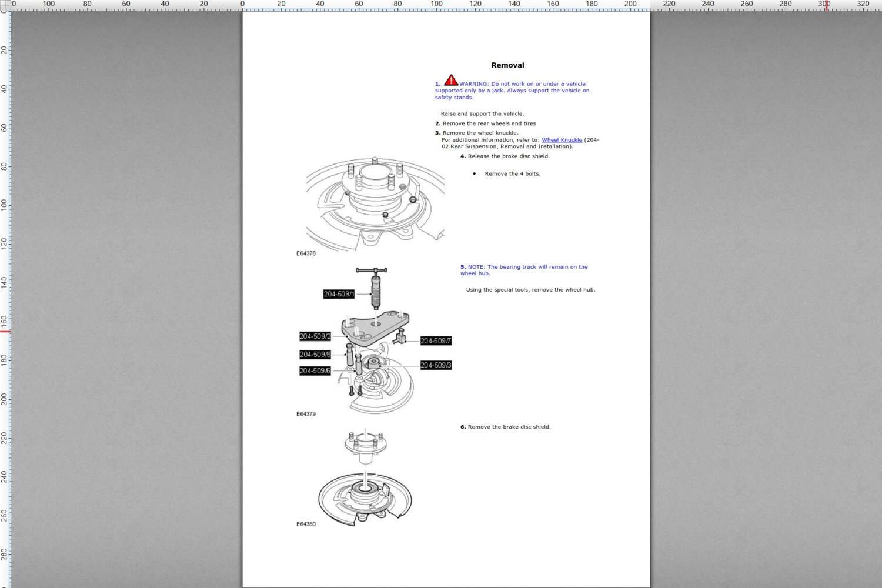Click the red warning triangle icon
882x588 pixels.
(451, 80)
